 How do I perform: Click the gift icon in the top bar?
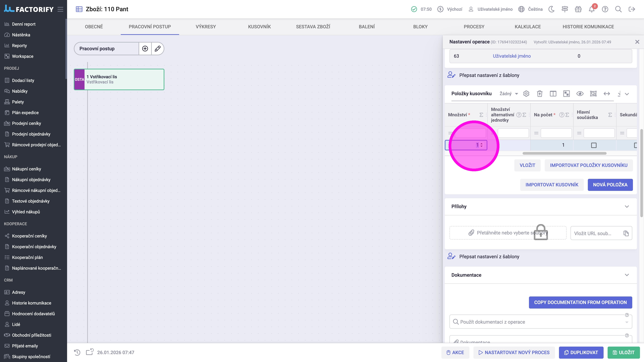click(x=578, y=9)
